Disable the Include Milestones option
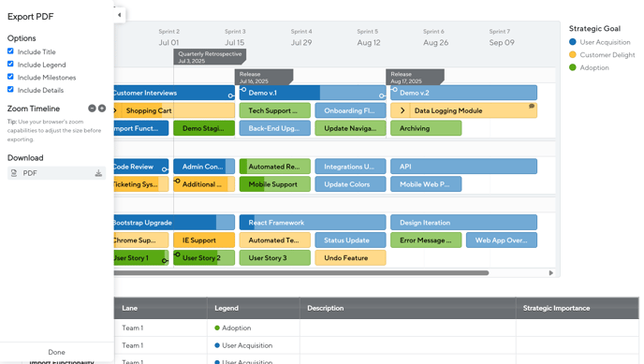The image size is (644, 364). (10, 77)
